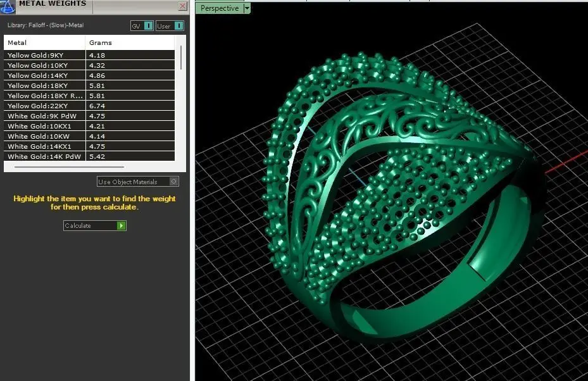Select the White Gold:14KX1 row
Viewport: 588px width, 381px height.
(89, 146)
